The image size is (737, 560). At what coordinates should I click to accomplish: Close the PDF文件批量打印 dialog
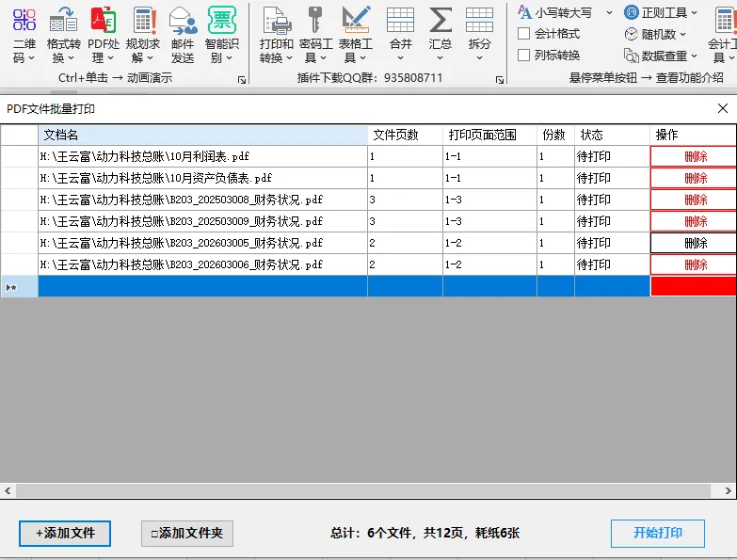(x=723, y=108)
